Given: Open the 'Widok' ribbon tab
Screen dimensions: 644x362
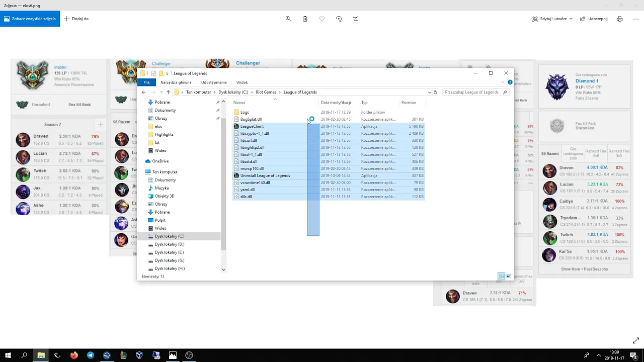Looking at the screenshot, I should click(x=242, y=82).
